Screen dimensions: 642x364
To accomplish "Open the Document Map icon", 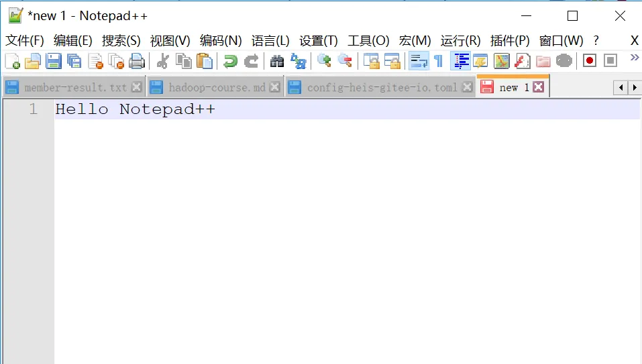I will (x=501, y=62).
